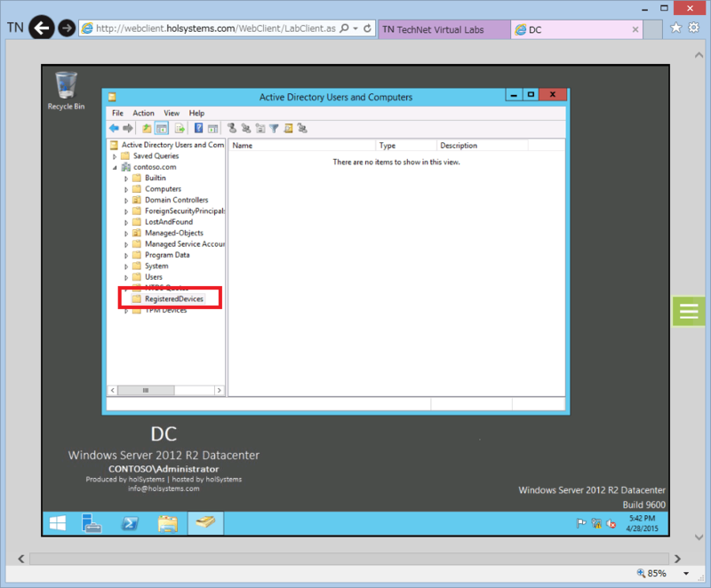
Task: Expand the LostAndFound container
Action: (126, 222)
